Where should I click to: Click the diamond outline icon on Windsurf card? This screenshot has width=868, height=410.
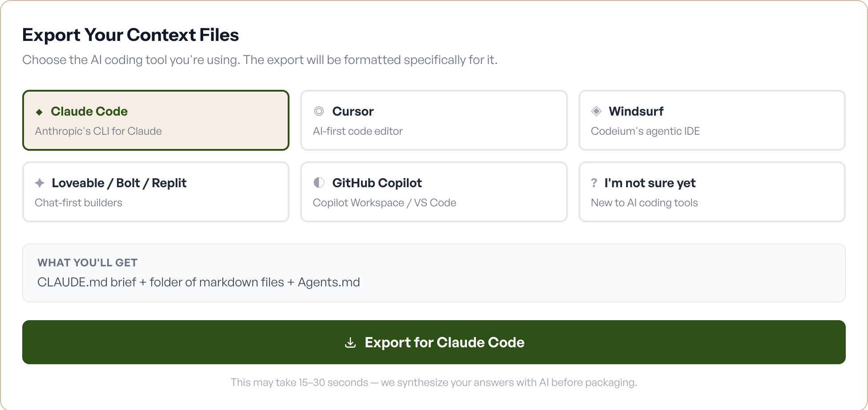(596, 111)
